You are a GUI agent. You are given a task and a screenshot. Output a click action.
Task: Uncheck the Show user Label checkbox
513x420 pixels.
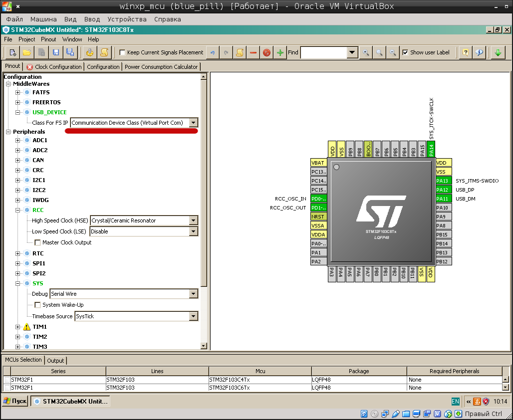(405, 52)
